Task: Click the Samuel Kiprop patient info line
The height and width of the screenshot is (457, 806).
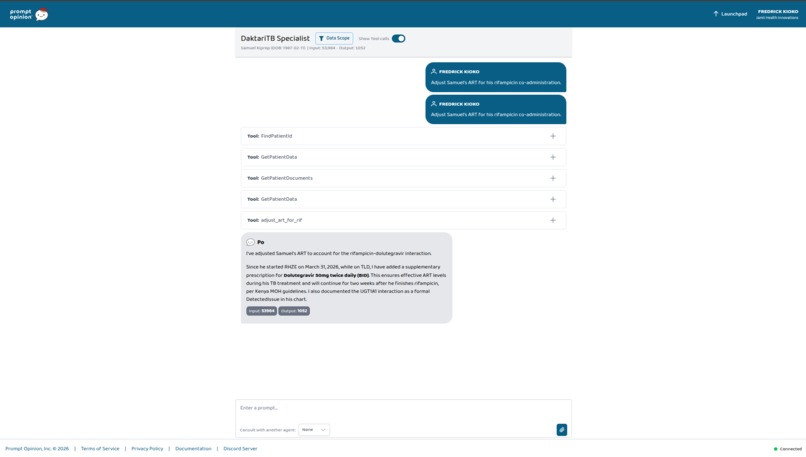Action: [x=303, y=48]
